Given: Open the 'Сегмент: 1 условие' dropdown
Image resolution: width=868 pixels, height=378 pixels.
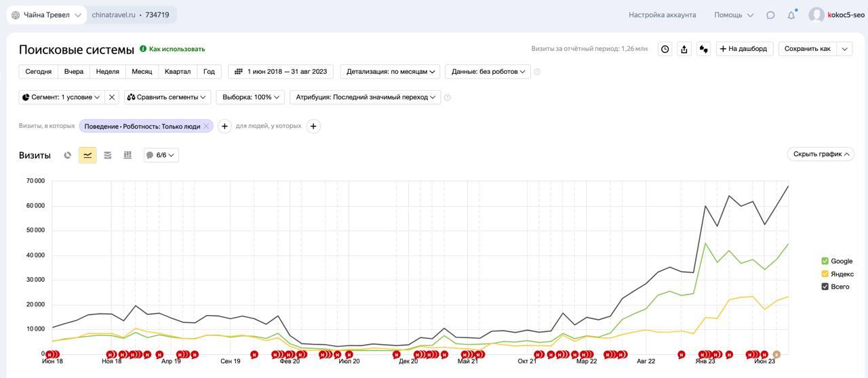Looking at the screenshot, I should pyautogui.click(x=62, y=97).
